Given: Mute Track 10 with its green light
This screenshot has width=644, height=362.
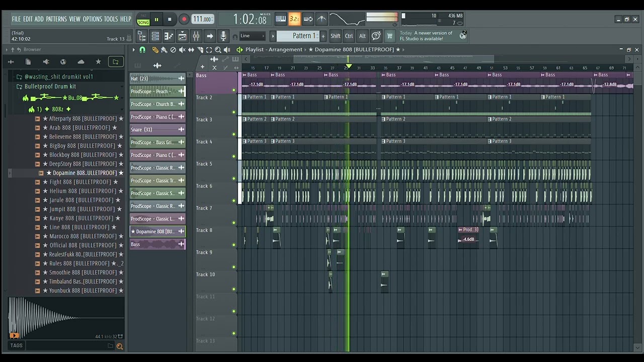Looking at the screenshot, I should click(x=233, y=289).
